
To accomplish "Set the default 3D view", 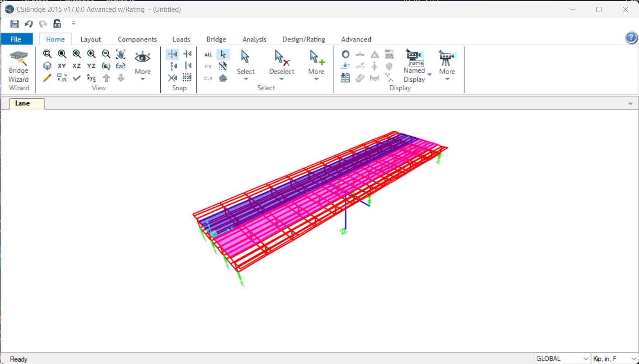I will point(47,65).
